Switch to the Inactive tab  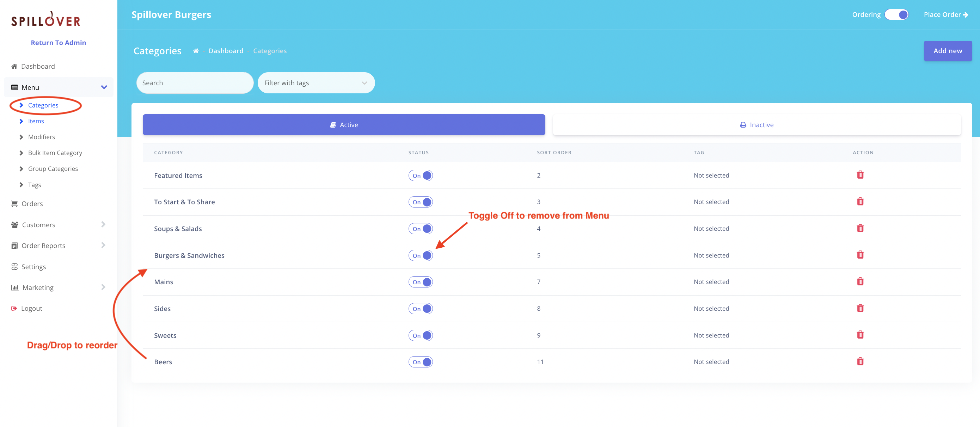pyautogui.click(x=757, y=125)
